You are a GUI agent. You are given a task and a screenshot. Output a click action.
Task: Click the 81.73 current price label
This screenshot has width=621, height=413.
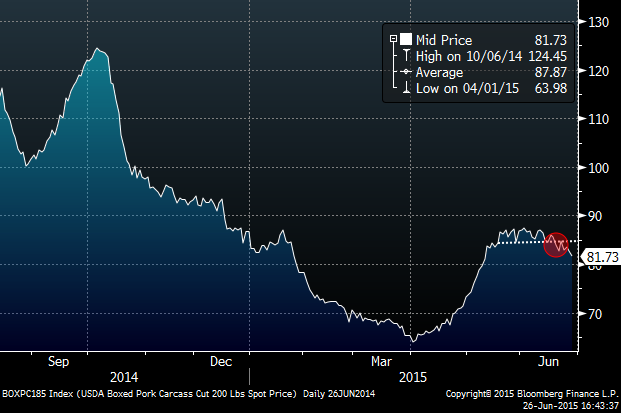click(x=598, y=258)
